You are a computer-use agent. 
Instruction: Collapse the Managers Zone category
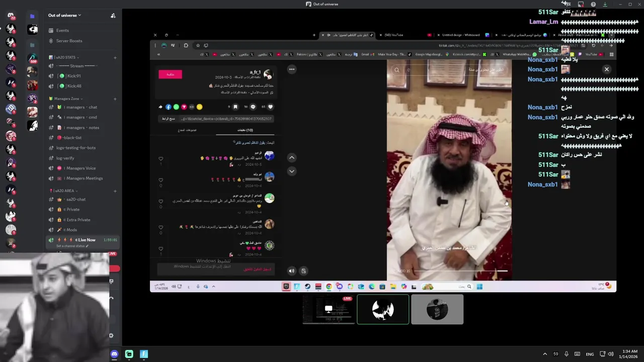coord(65,99)
